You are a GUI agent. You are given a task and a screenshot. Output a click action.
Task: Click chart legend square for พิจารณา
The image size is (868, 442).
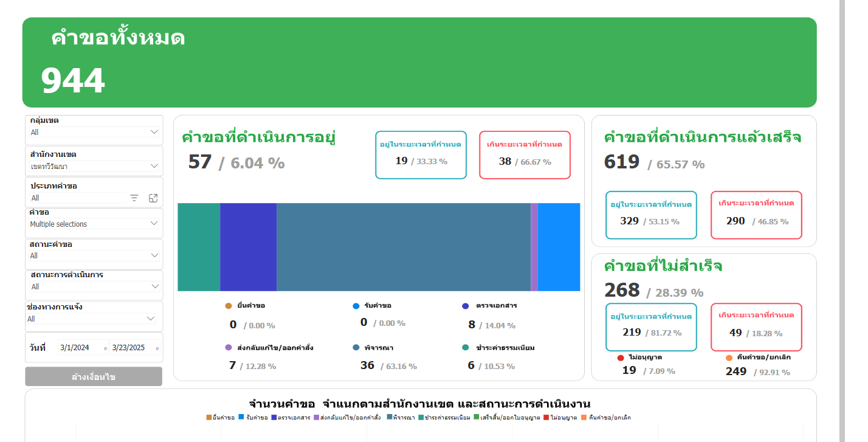click(389, 418)
